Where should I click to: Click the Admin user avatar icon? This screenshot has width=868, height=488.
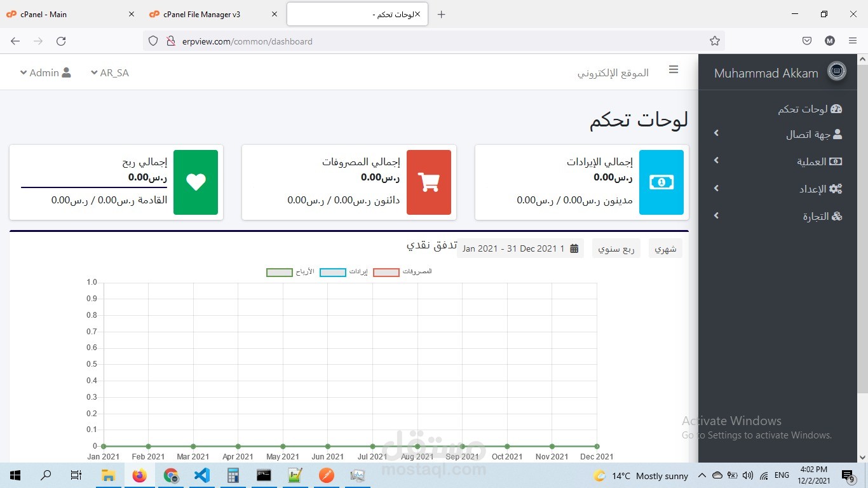67,72
